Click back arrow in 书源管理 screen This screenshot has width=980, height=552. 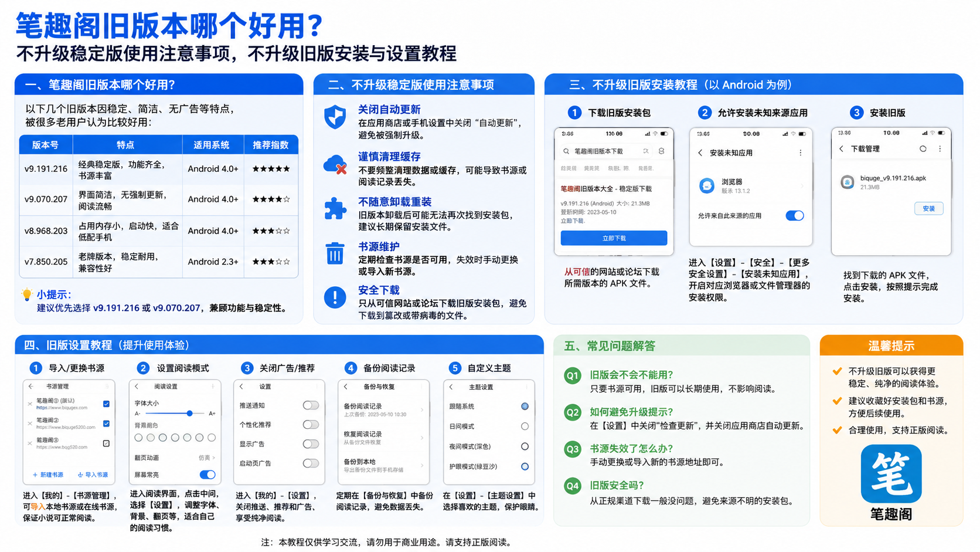(x=31, y=387)
